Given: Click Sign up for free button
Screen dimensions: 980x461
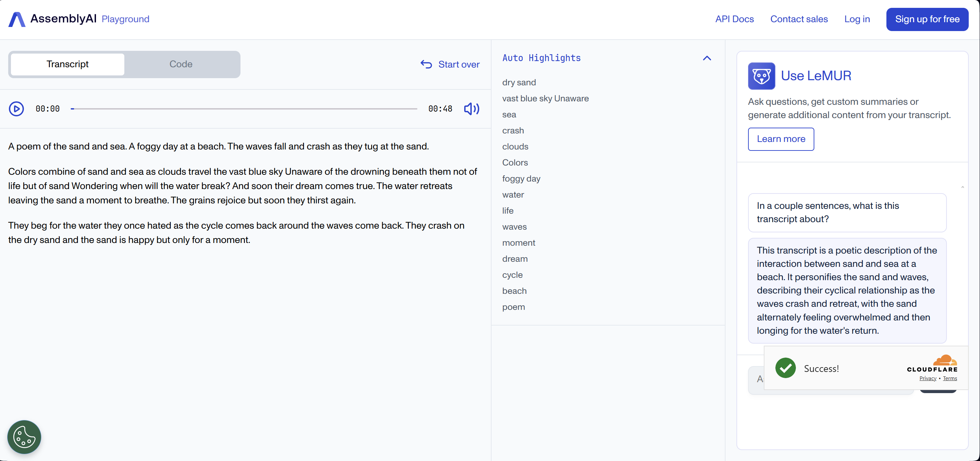Looking at the screenshot, I should click(x=927, y=19).
